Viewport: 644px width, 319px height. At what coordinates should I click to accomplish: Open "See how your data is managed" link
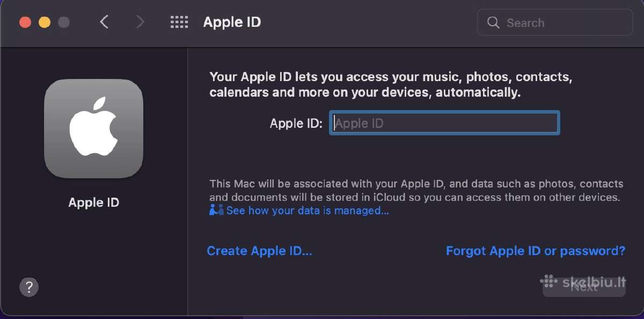point(308,211)
